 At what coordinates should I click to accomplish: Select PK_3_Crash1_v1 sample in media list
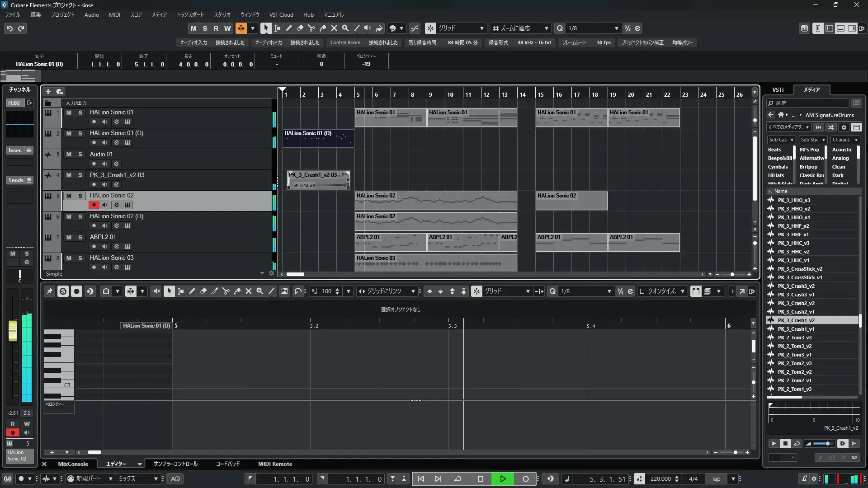[x=796, y=329]
